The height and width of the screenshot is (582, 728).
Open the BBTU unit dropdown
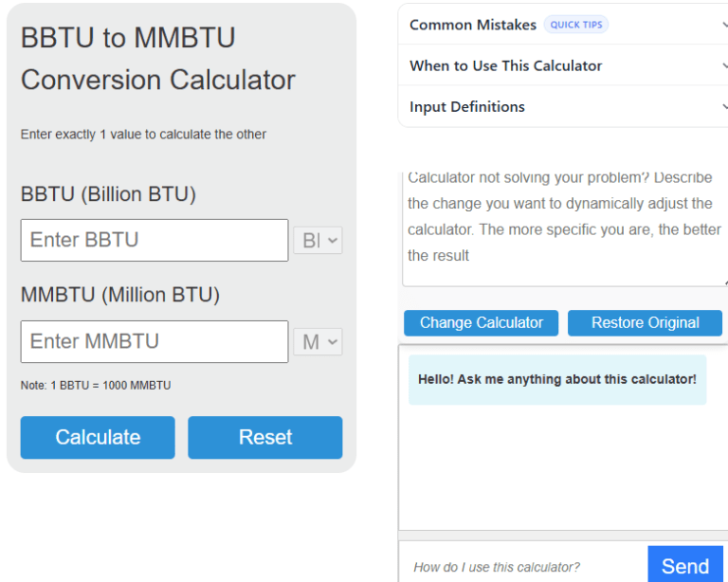coord(318,241)
